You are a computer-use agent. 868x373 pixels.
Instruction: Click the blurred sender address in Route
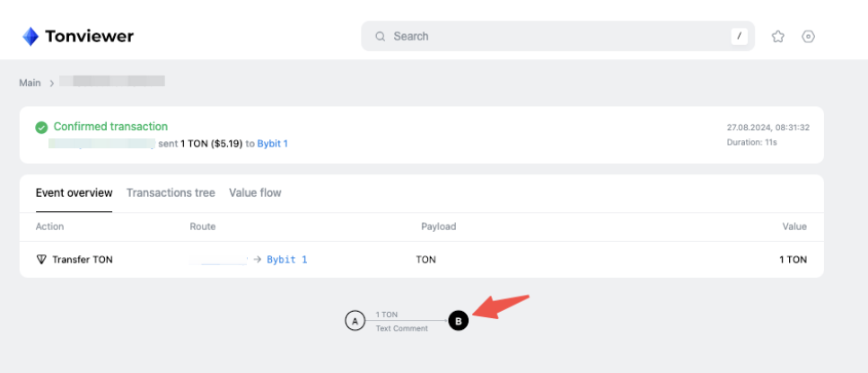click(x=218, y=260)
